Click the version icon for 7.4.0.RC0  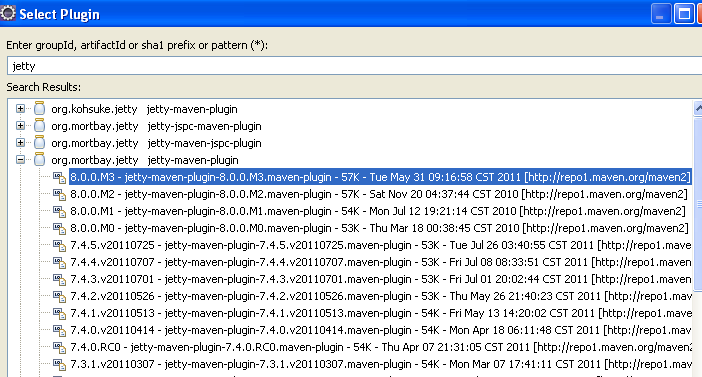pos(60,347)
